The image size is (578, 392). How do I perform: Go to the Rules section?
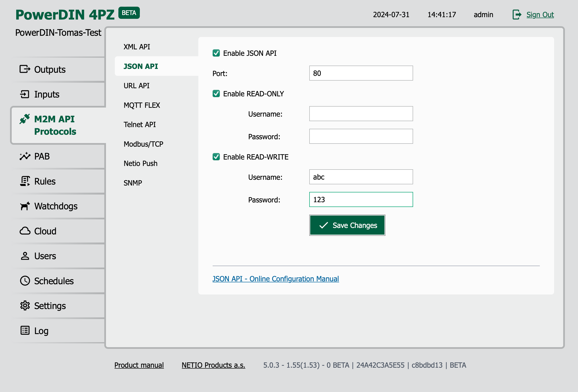[x=58, y=181]
